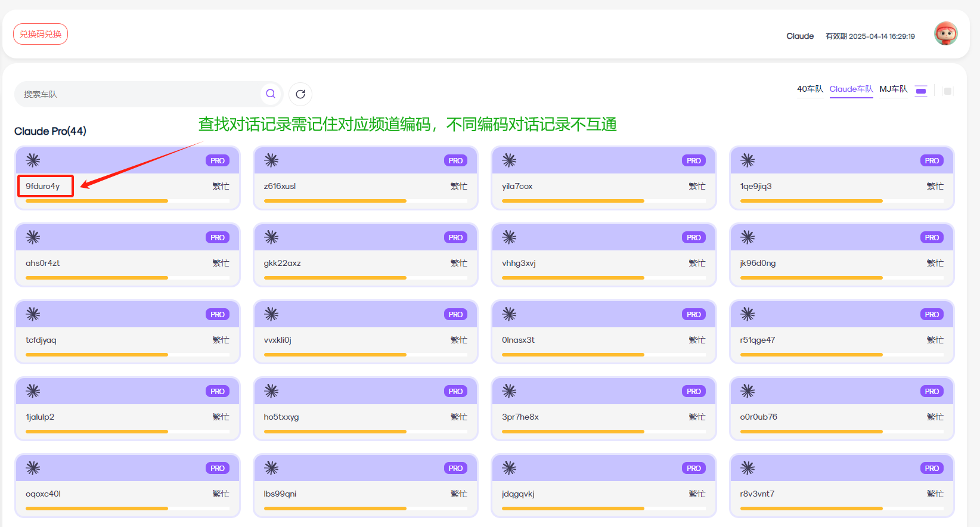Viewport: 980px width, 527px height.
Task: Click the circular refresh icon
Action: pyautogui.click(x=300, y=94)
